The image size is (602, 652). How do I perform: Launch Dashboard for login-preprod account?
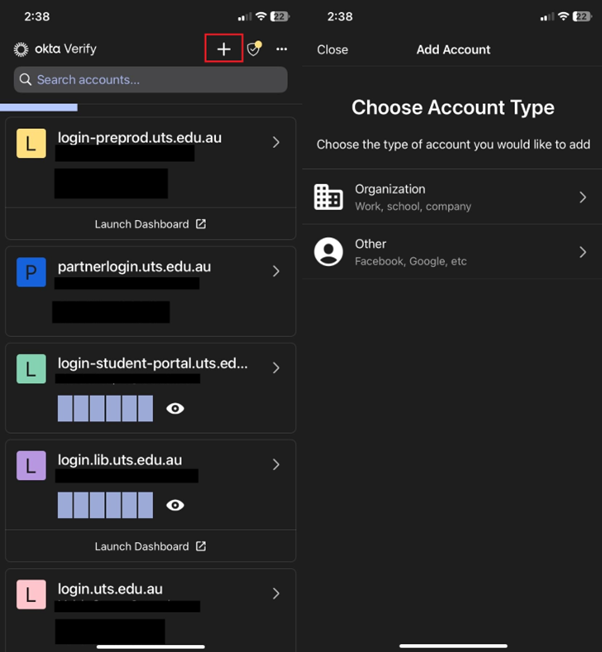[150, 224]
